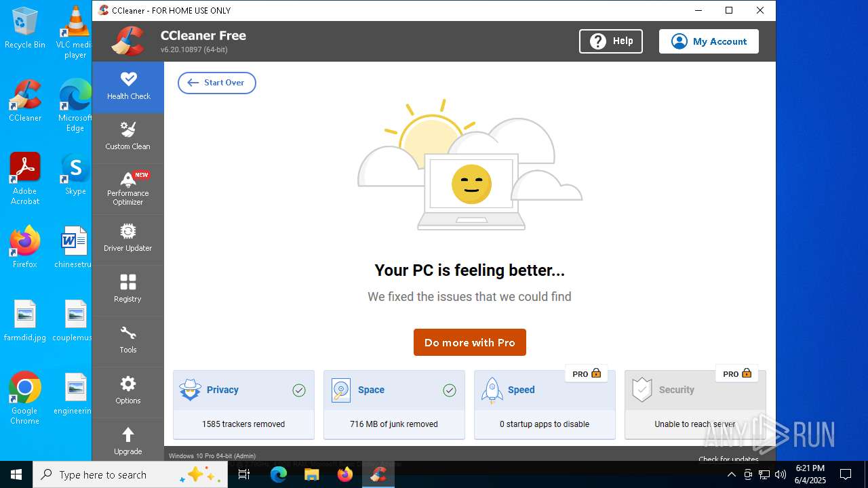Click the 'Your PC is feeling better...' heading
Viewport: 868px width, 488px height.
(x=470, y=270)
